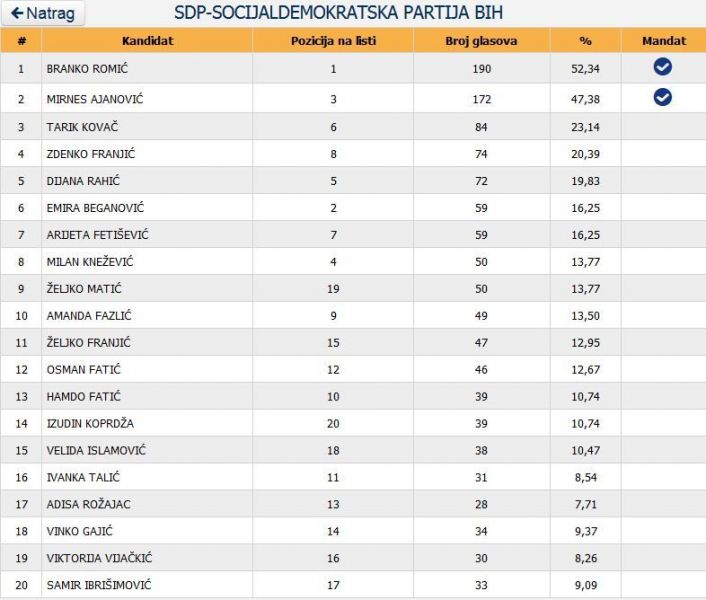Sort by the Kandidat column header
The image size is (706, 600).
tap(147, 41)
